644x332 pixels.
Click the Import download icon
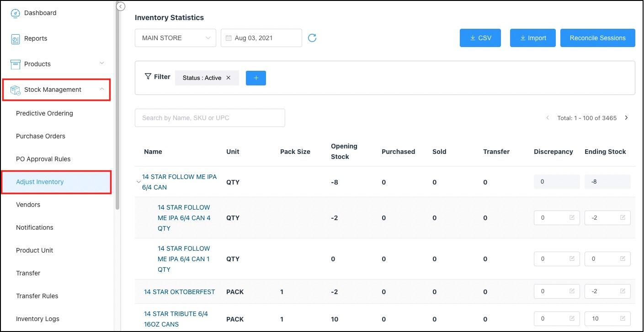click(522, 38)
